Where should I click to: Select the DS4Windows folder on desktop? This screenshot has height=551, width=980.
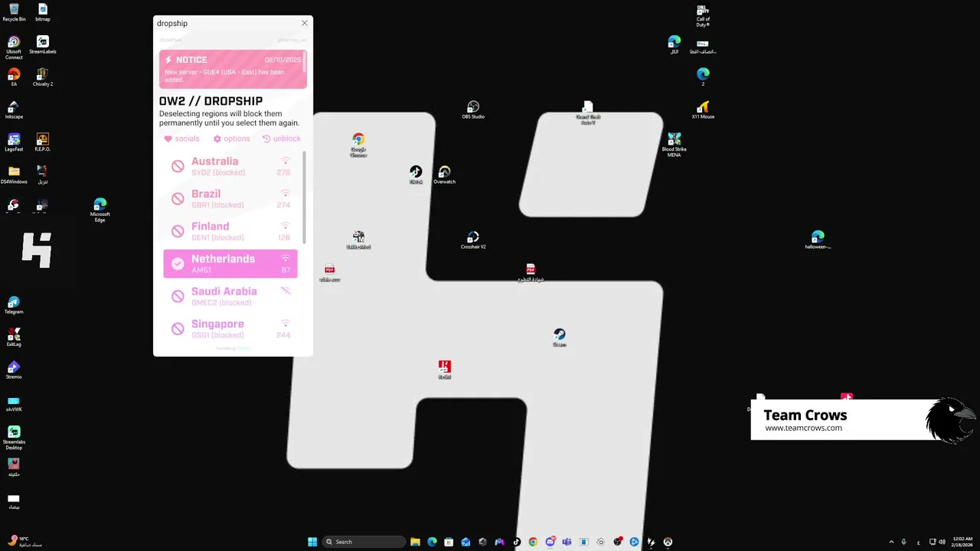tap(14, 175)
